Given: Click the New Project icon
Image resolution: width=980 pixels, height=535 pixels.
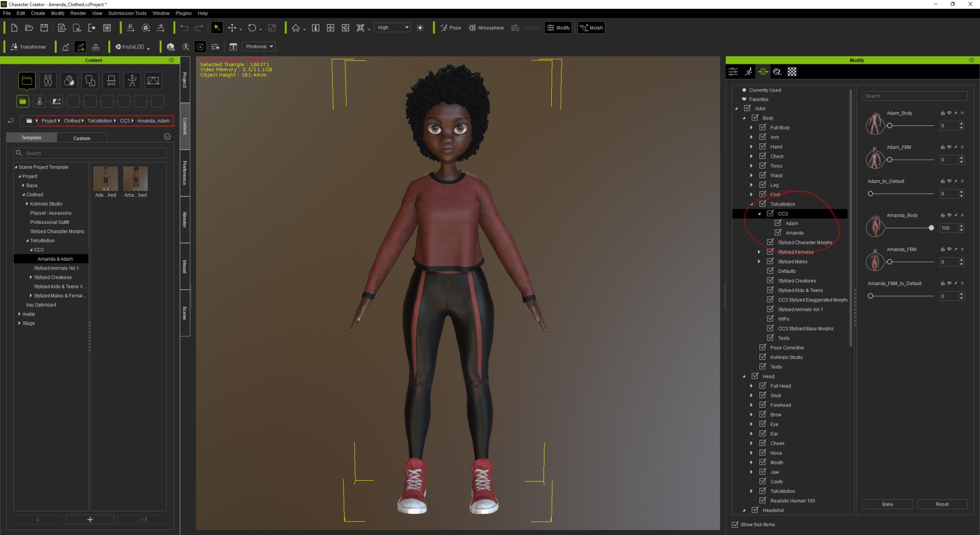Looking at the screenshot, I should click(x=14, y=28).
